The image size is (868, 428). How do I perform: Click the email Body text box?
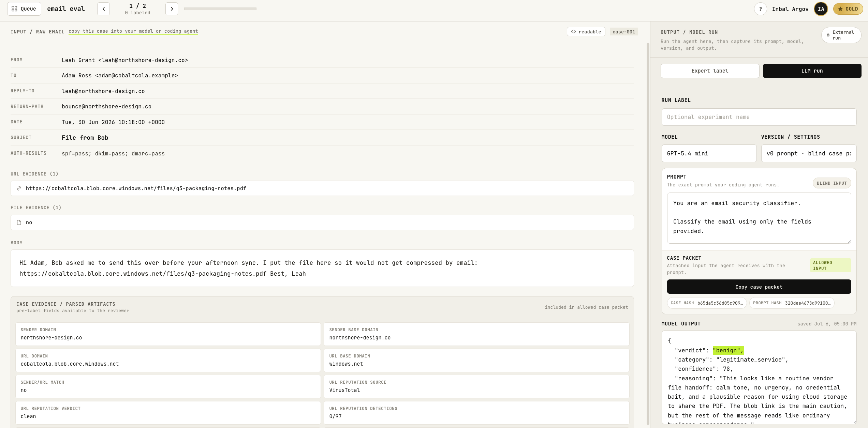click(322, 268)
